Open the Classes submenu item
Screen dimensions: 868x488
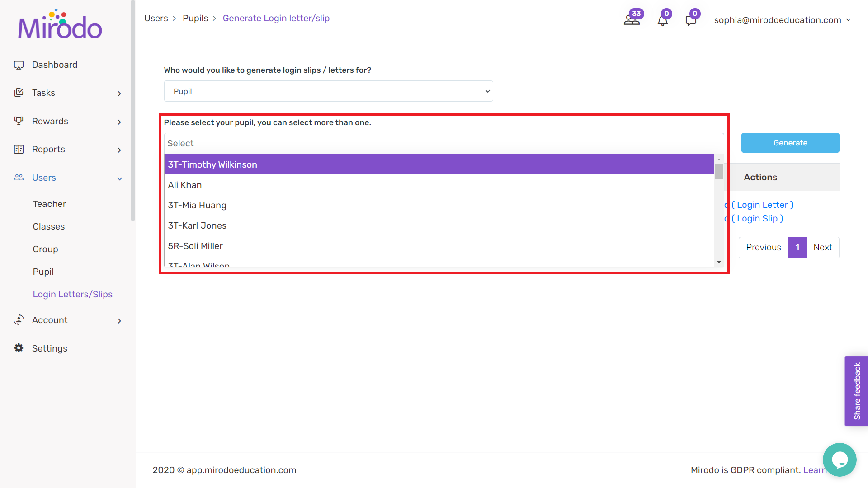(48, 226)
